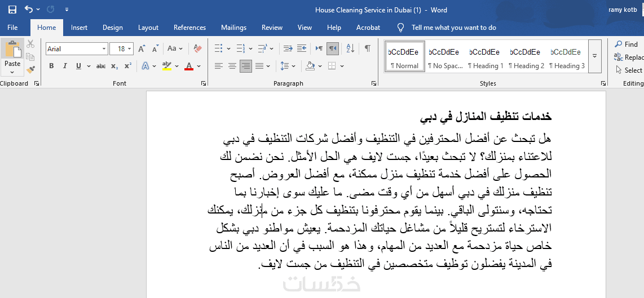This screenshot has width=644, height=298.
Task: Apply text effects with glowing A icon
Action: (x=145, y=66)
